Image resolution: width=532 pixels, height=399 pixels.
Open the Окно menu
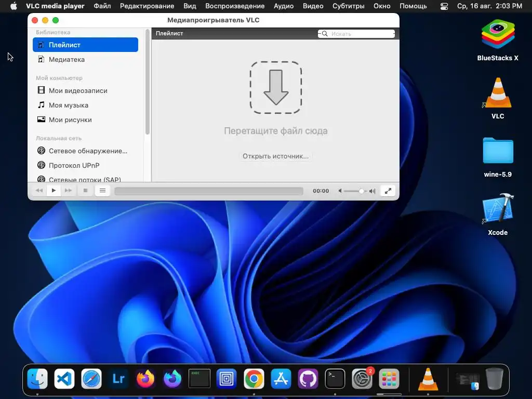click(382, 6)
